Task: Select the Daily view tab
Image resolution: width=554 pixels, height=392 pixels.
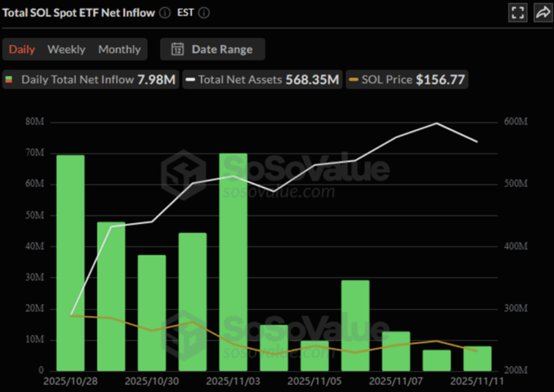Action: point(22,49)
